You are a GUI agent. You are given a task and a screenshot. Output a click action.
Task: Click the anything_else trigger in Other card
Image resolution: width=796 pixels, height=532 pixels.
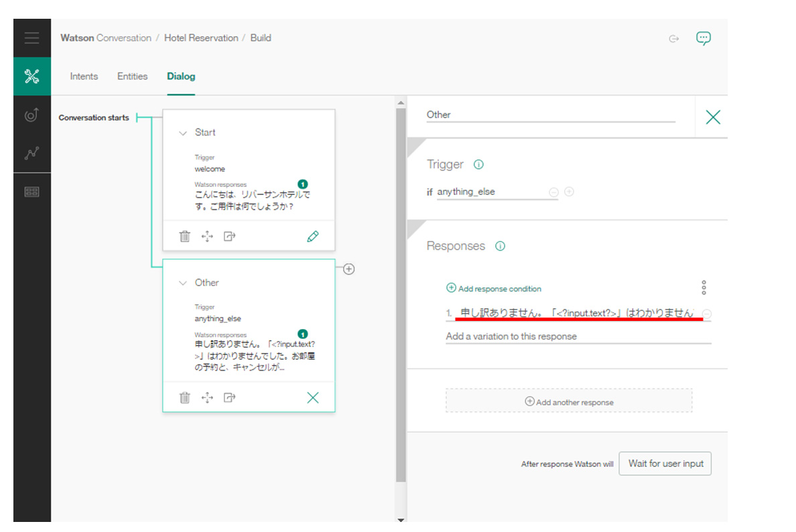click(x=218, y=319)
